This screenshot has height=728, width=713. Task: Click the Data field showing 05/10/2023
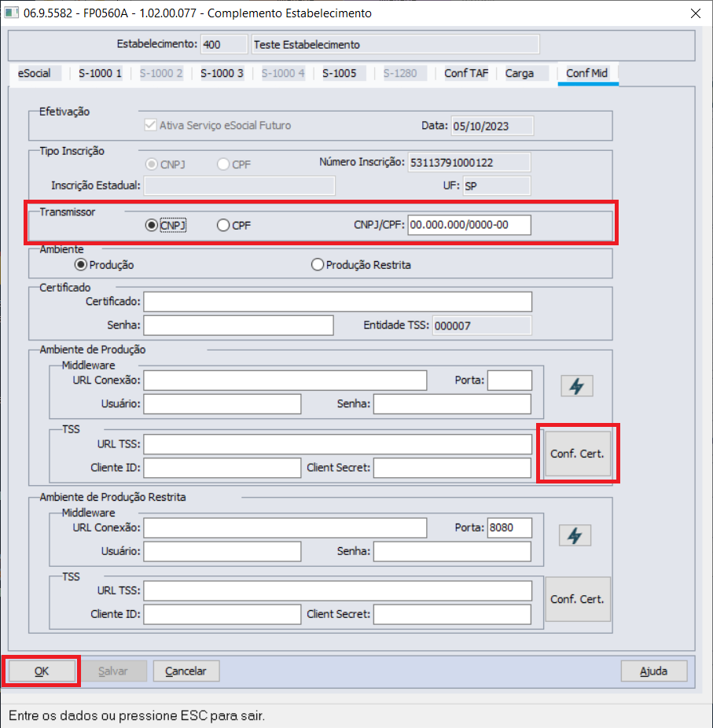click(x=493, y=126)
